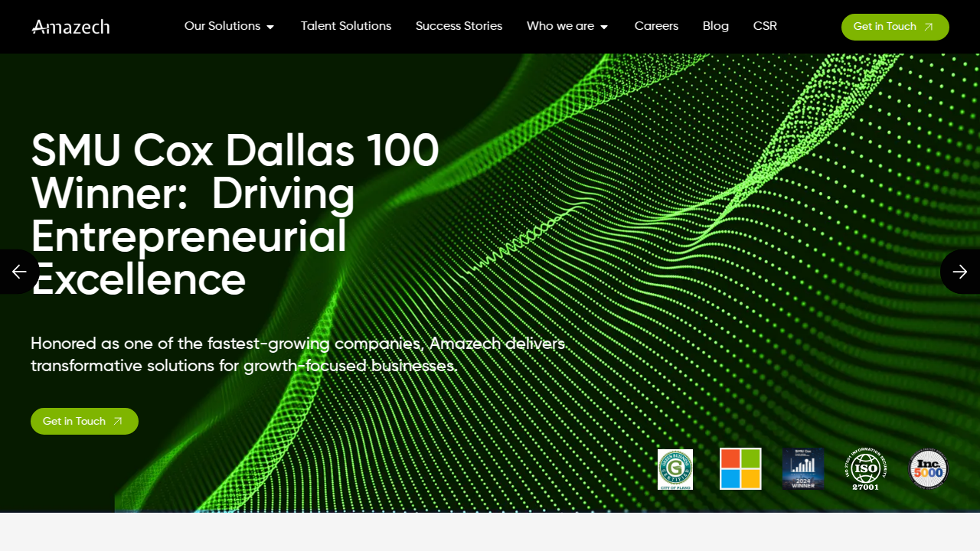Open the Who we are menu label
The width and height of the screenshot is (980, 551).
(560, 26)
